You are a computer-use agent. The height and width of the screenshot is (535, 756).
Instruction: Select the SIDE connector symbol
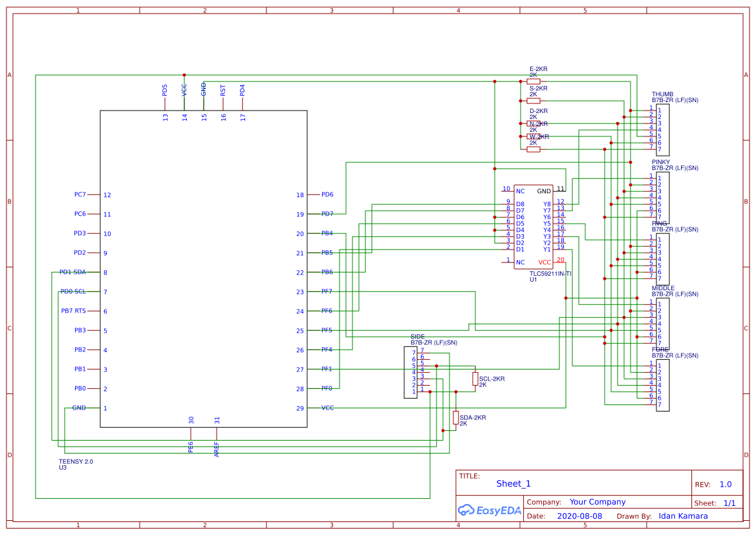coord(410,372)
